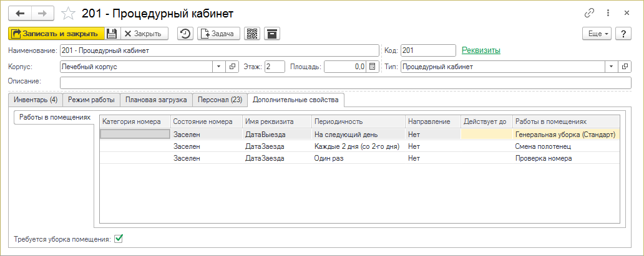Focus the Этаж input field
Screen dimensions: 644x256
pyautogui.click(x=275, y=67)
